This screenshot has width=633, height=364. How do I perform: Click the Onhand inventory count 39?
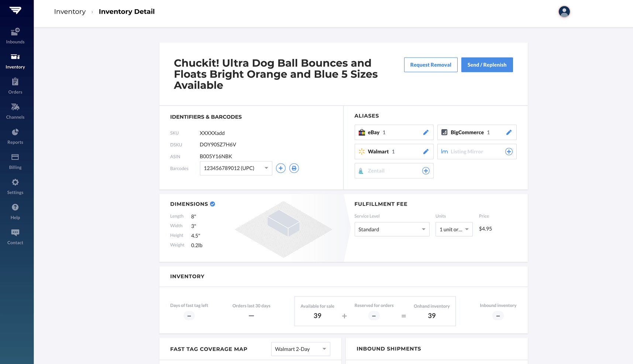432,316
